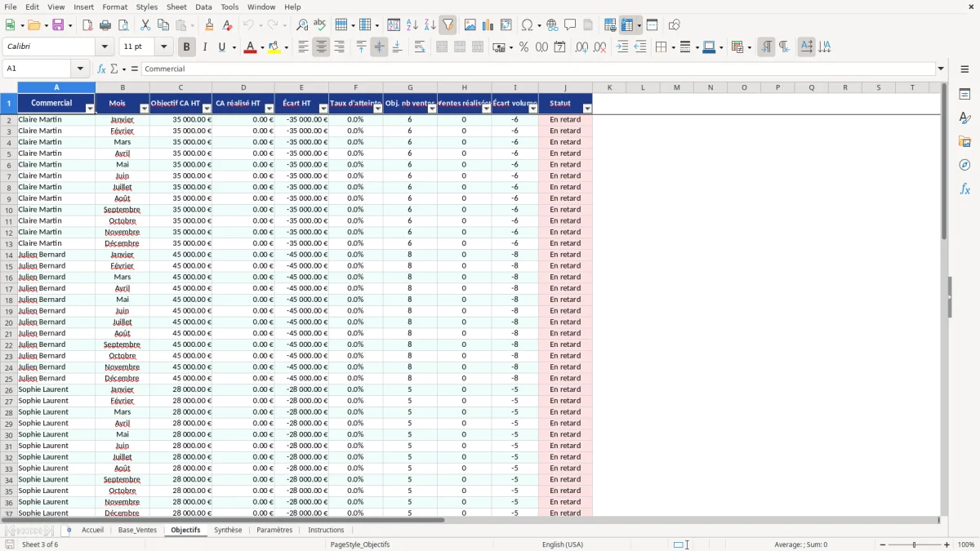Click the Clone Formatting paintbrush
This screenshot has width=980, height=551.
210,25
